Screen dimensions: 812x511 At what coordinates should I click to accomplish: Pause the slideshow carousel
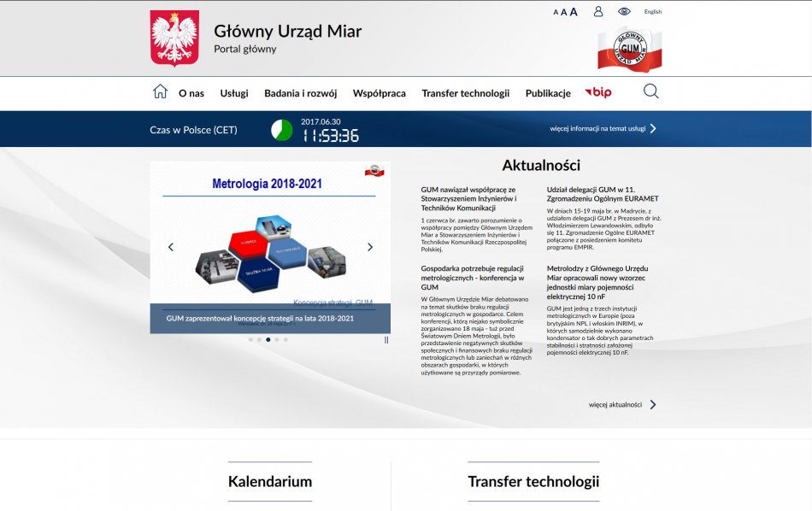click(x=386, y=339)
